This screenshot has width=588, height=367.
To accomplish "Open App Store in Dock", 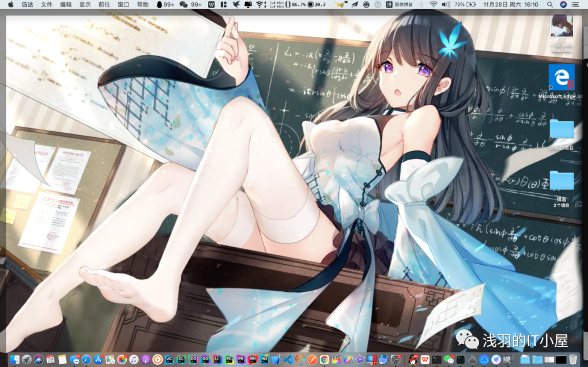I will click(98, 359).
